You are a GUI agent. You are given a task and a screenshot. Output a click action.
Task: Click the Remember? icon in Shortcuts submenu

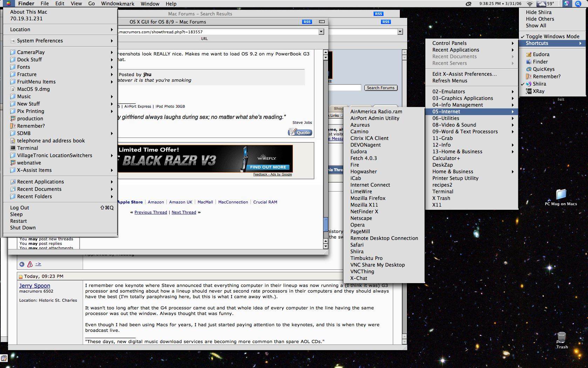529,76
